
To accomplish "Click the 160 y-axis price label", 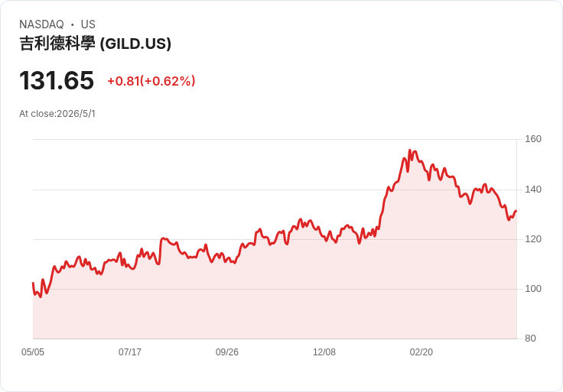I will tap(533, 139).
